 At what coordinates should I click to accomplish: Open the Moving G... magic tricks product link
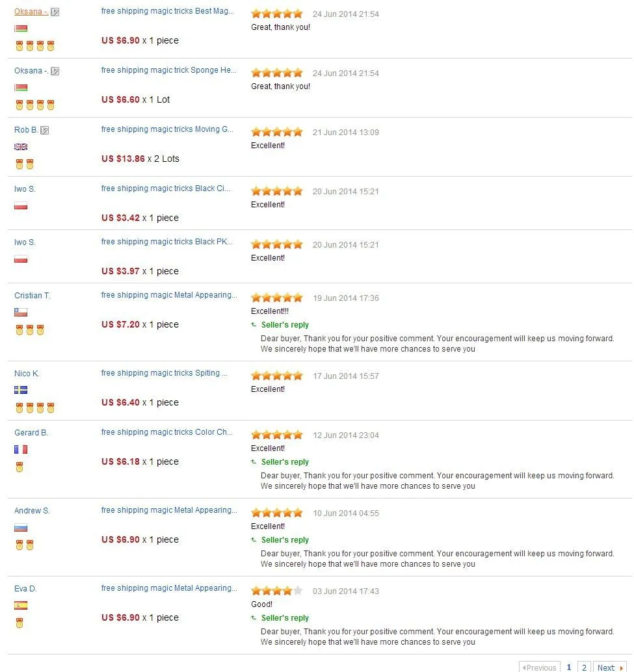[x=167, y=129]
